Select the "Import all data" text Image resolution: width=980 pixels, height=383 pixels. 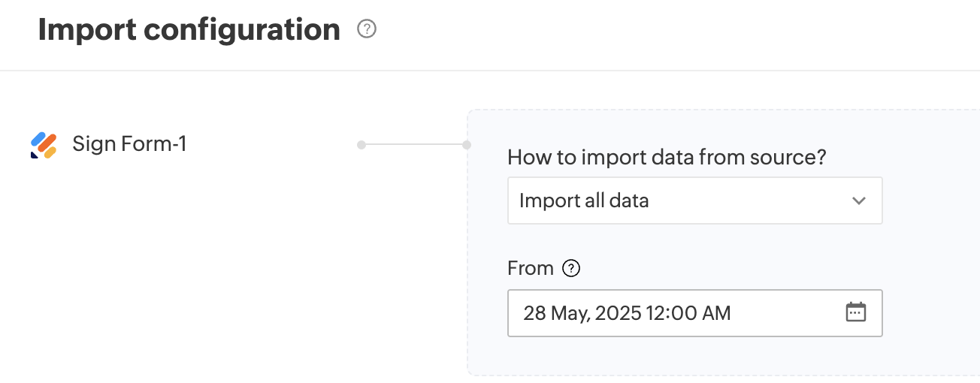[x=584, y=201]
